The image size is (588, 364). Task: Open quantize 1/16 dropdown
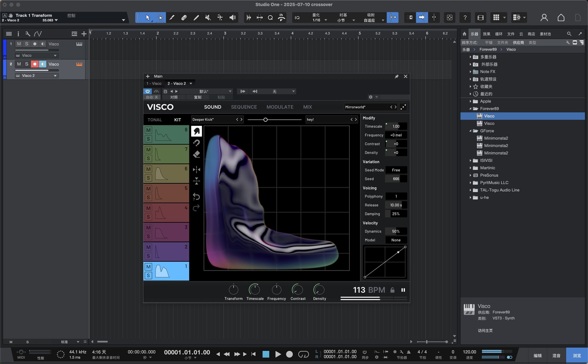[326, 20]
